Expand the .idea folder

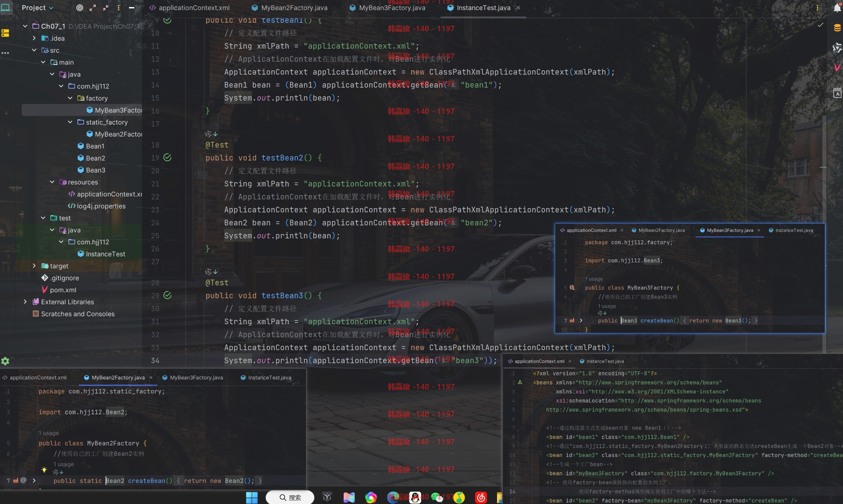click(x=34, y=38)
